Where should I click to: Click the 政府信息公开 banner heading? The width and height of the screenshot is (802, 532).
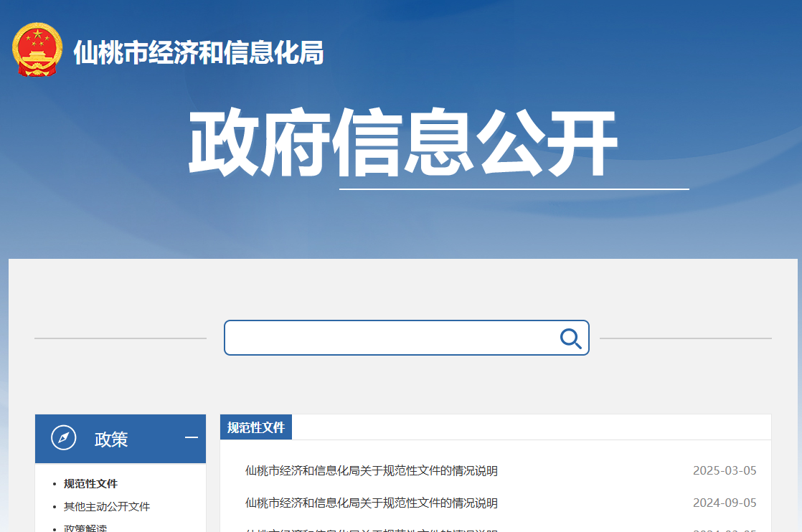coord(402,143)
